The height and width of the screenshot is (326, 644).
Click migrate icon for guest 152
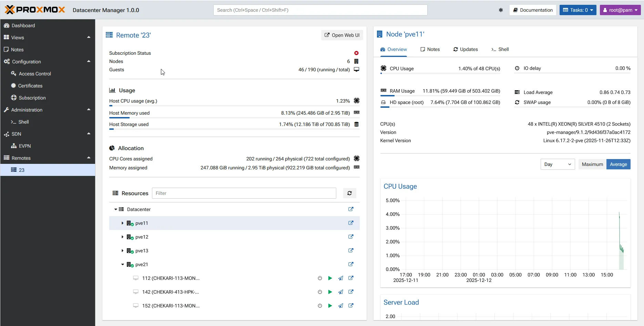point(340,306)
